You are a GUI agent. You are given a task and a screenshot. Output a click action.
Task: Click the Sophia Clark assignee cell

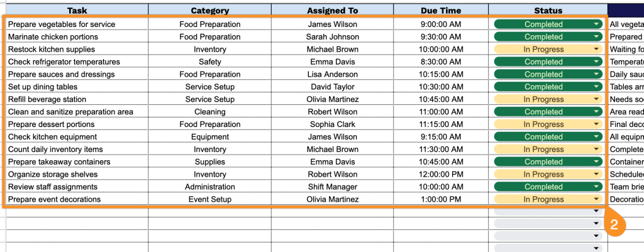[332, 124]
